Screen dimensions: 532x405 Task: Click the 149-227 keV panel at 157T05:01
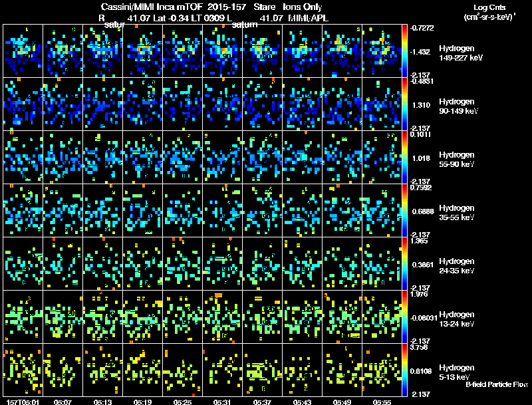(23, 51)
